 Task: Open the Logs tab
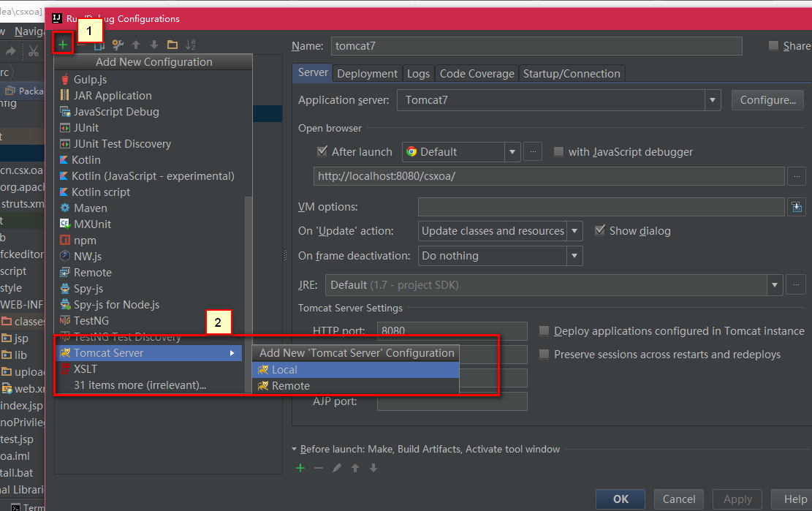tap(419, 74)
